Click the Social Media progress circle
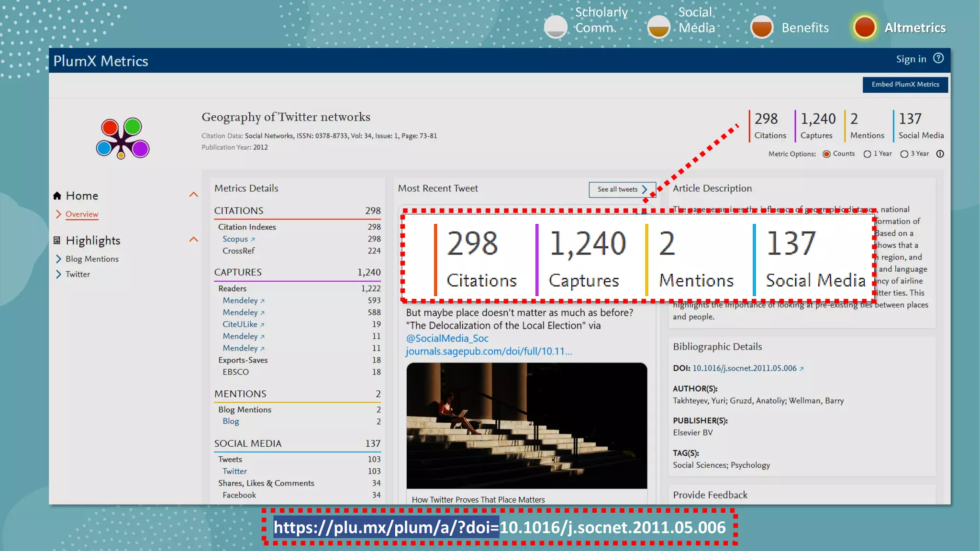This screenshot has width=980, height=551. 659,27
